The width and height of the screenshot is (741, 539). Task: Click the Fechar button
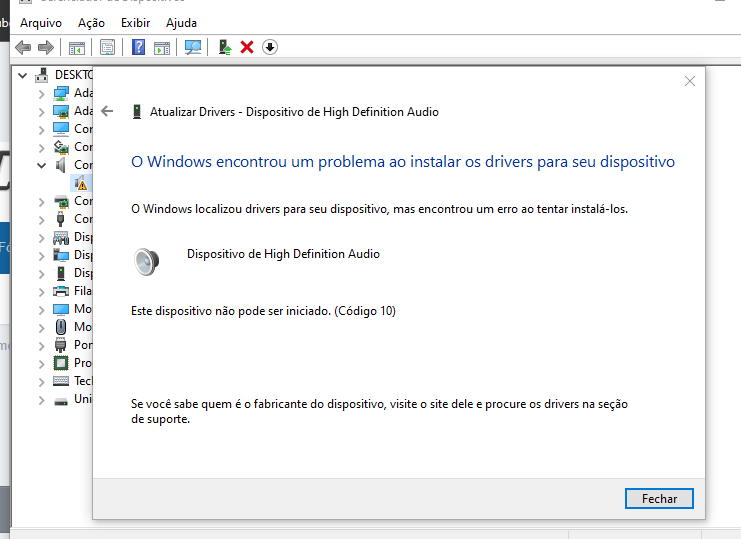click(659, 498)
